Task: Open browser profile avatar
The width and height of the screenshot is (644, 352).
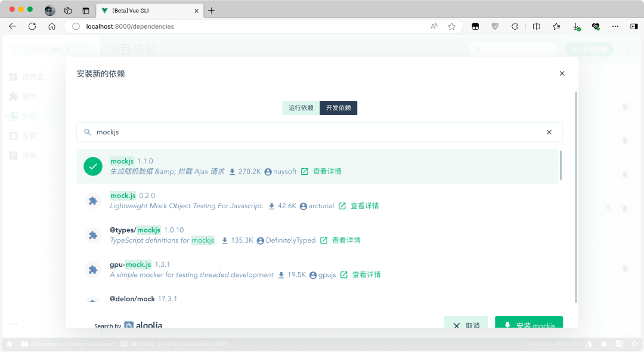Action: (49, 11)
